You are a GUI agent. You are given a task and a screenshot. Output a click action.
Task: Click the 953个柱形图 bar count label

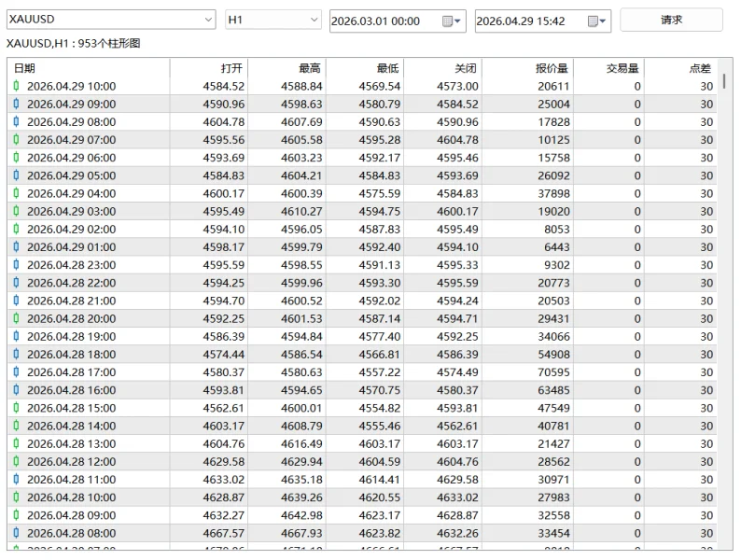coord(109,44)
